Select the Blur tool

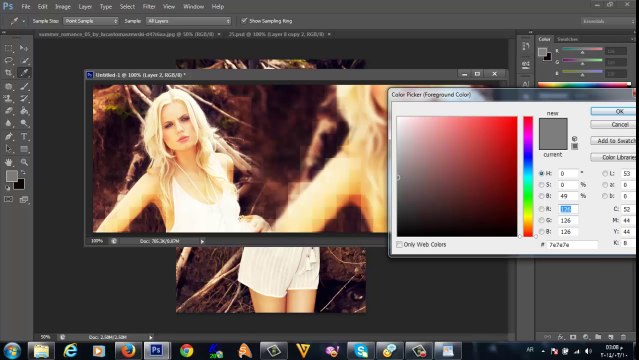coord(8,123)
